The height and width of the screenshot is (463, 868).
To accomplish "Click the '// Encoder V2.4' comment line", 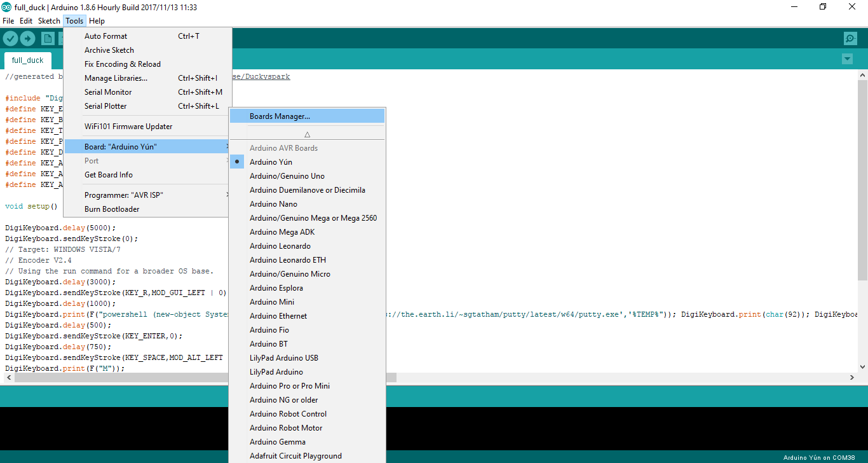I will coord(38,260).
